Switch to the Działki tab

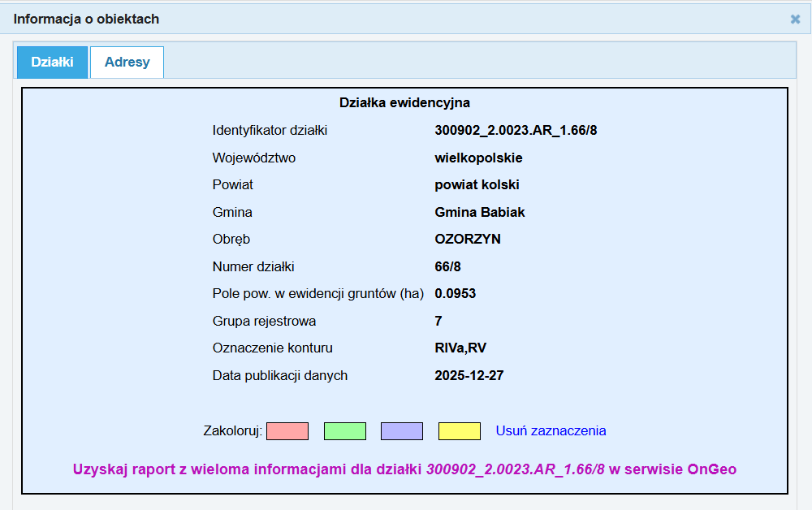click(52, 62)
